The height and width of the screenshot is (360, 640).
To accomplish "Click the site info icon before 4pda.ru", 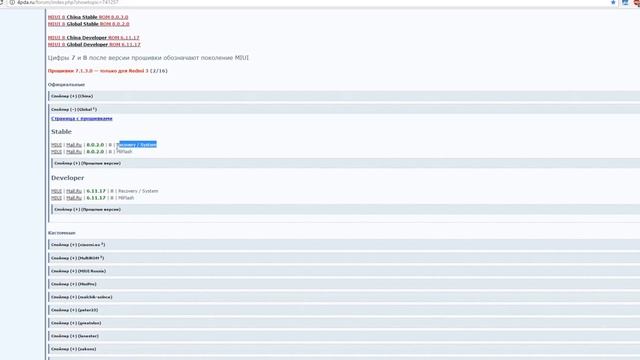I will tap(12, 2).
